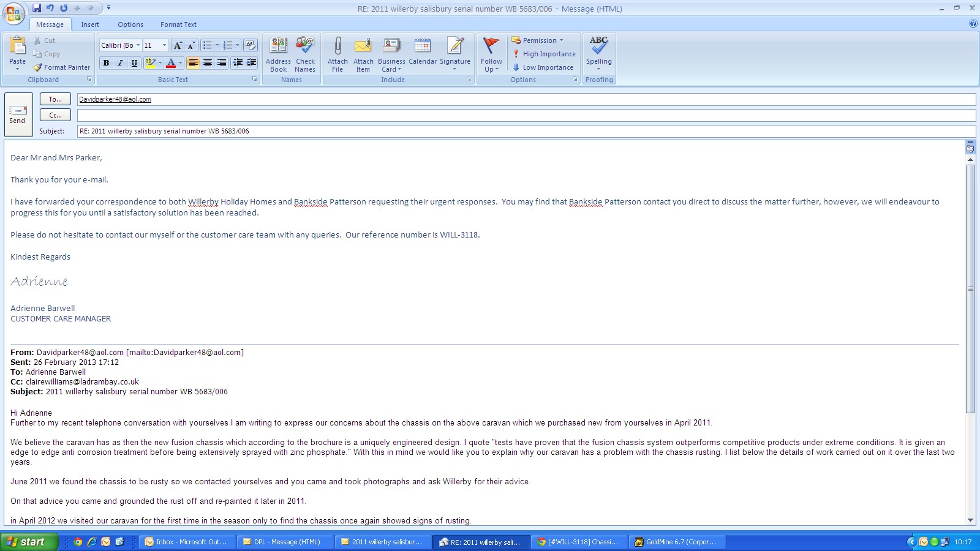Image resolution: width=980 pixels, height=551 pixels.
Task: Switch to GoldMine 6.7 in the taskbar
Action: pos(677,542)
